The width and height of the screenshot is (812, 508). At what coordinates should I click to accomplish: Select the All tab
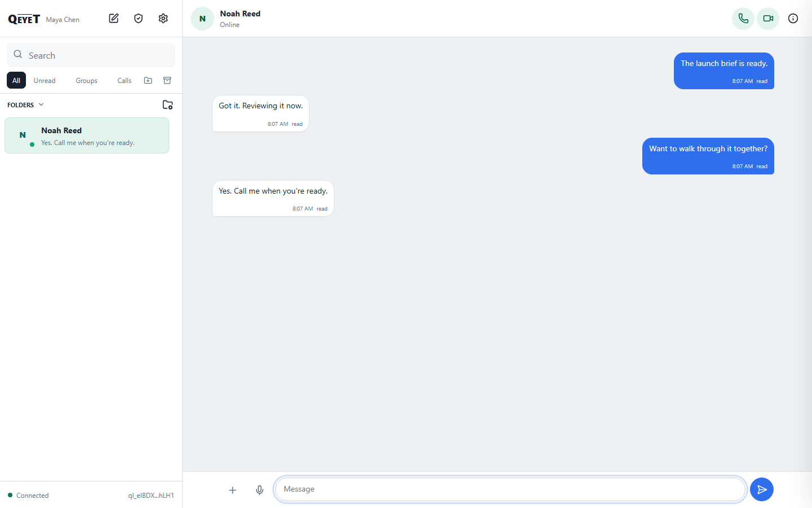click(16, 81)
